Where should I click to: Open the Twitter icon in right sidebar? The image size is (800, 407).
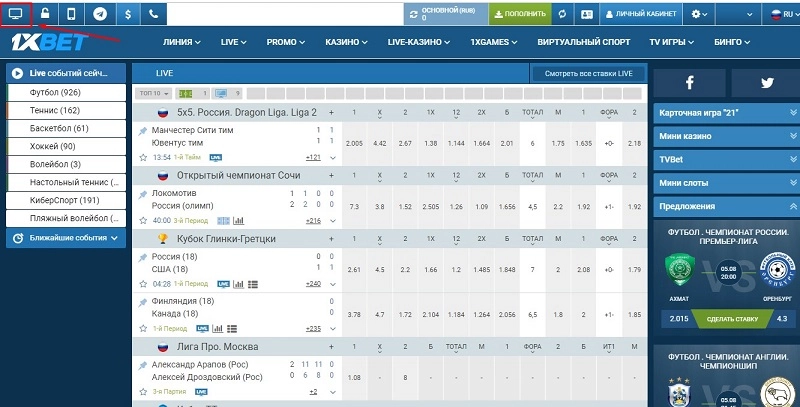tap(766, 84)
